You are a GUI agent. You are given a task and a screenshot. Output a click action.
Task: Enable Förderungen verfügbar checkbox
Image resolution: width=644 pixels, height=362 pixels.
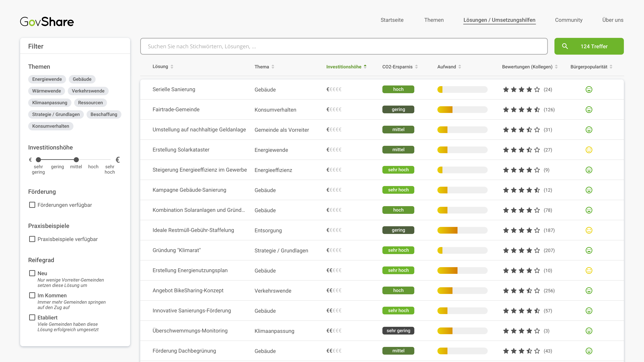point(32,205)
